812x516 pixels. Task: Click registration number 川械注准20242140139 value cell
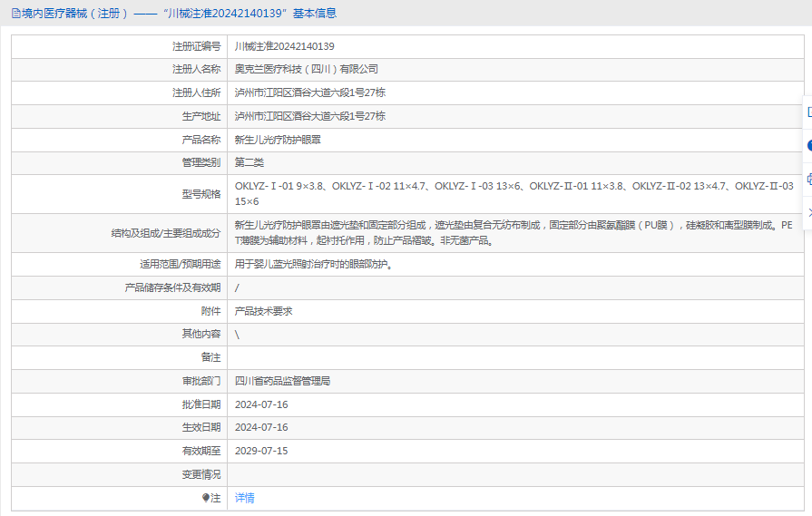click(x=284, y=45)
